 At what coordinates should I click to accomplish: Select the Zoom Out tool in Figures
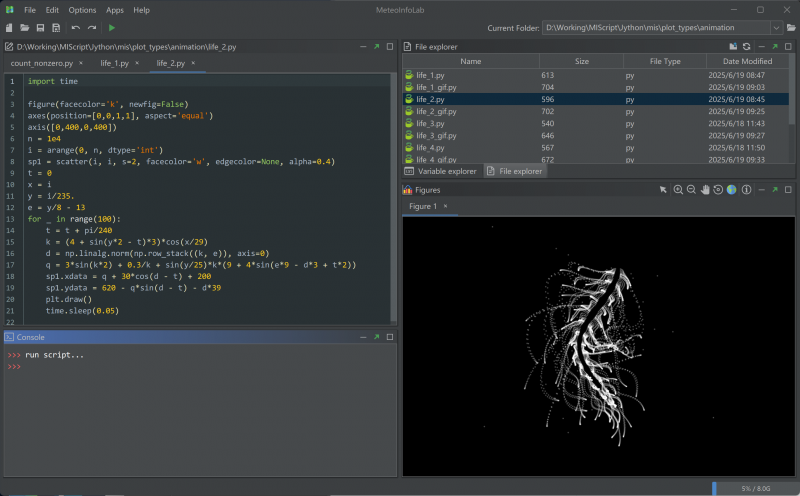click(691, 189)
